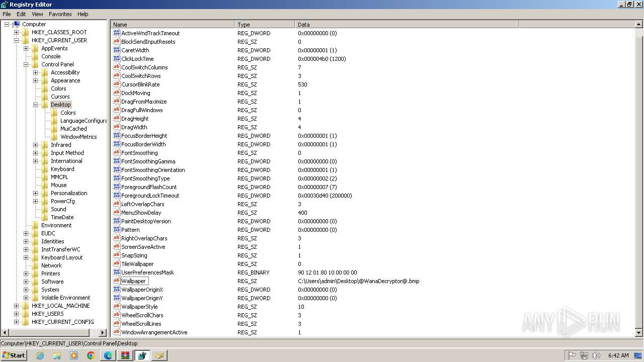This screenshot has width=644, height=362.
Task: Click the ActiveWndTrackTimeout DWORD icon
Action: 117,33
